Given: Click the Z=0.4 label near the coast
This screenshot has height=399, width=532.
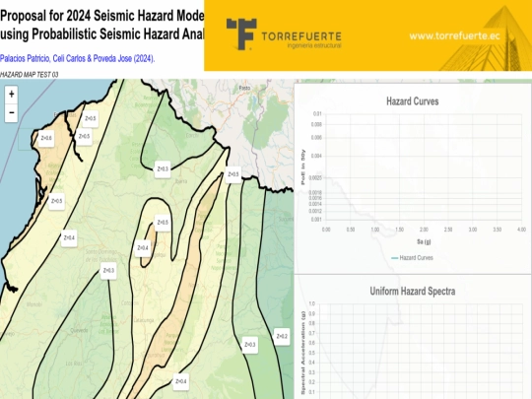Looking at the screenshot, I should tap(69, 238).
